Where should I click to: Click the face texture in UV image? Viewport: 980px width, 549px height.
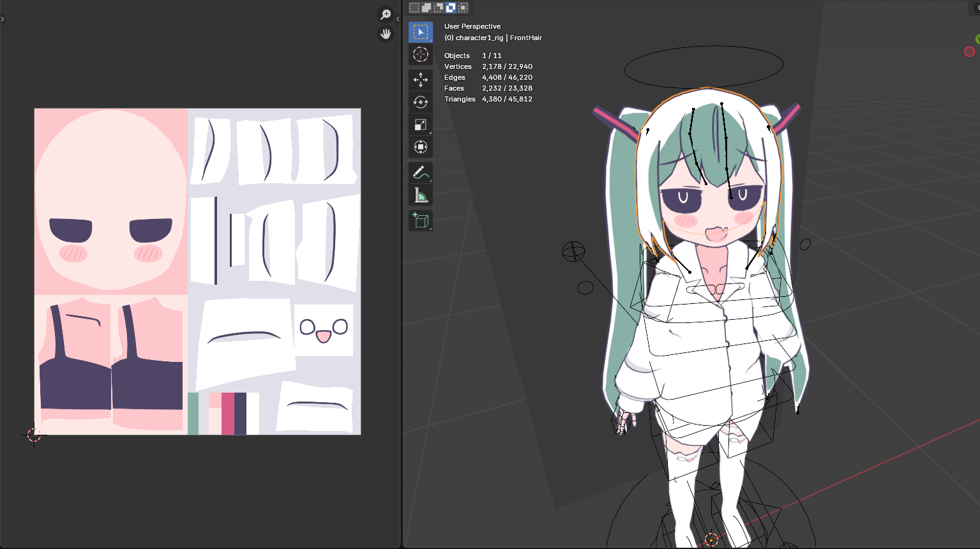tap(111, 201)
